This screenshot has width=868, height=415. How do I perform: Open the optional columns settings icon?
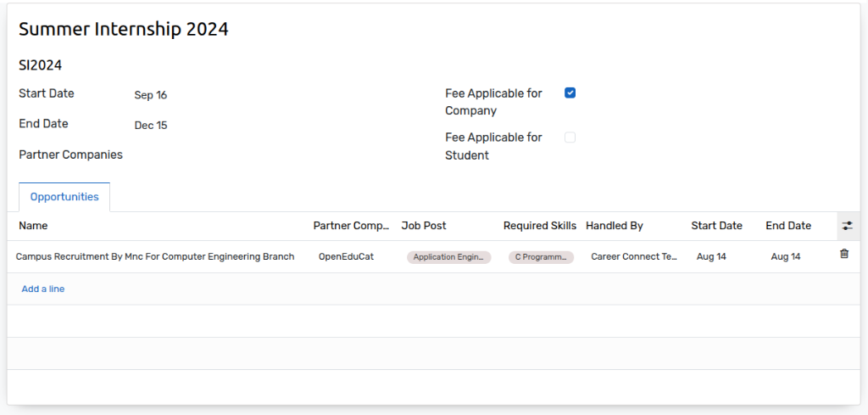[x=848, y=226]
